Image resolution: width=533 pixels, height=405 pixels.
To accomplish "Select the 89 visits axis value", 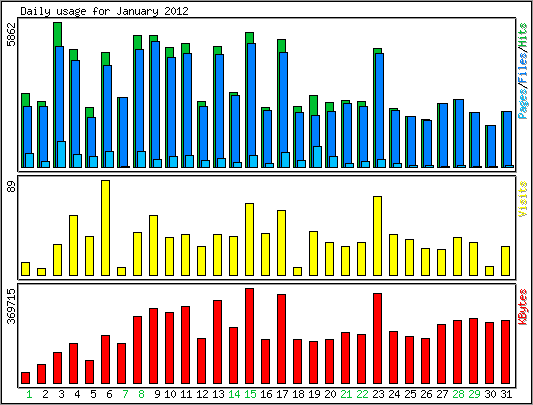I will click(11, 187).
